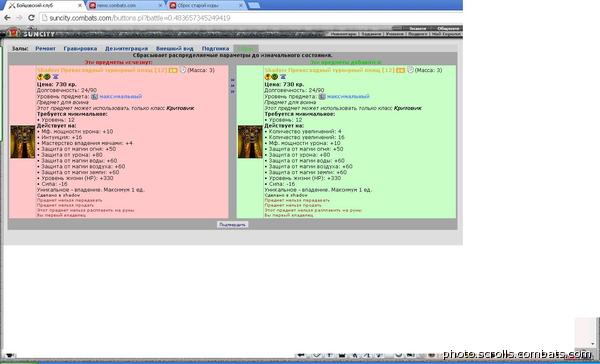
Task: Click item thumbnail in pink panel
Action: pos(23,142)
